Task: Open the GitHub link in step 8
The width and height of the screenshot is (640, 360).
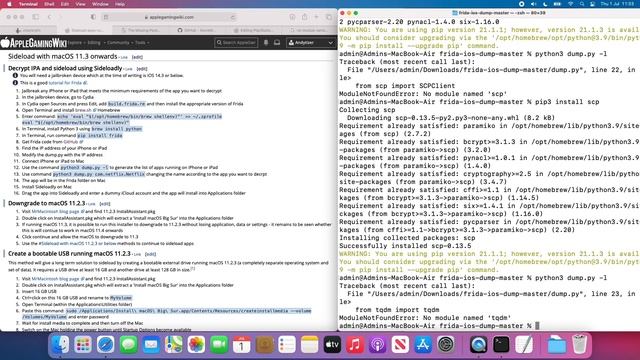Action: 73,142
